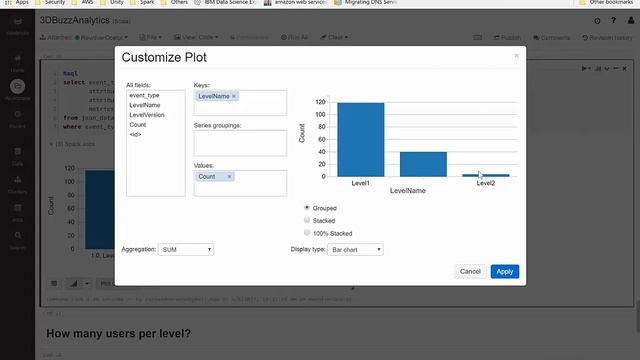This screenshot has width=640, height=360.
Task: Minimize the notebook cell with dash icon
Action: 616,69
